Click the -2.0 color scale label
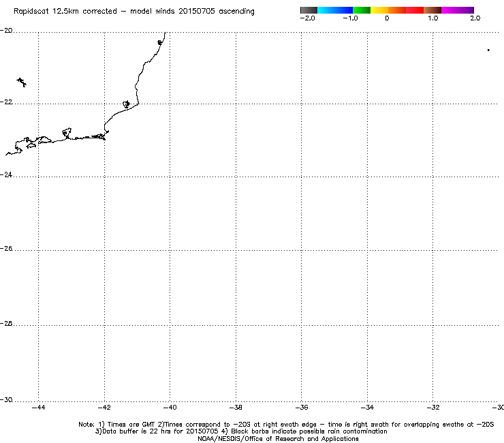504x443 pixels. (307, 18)
